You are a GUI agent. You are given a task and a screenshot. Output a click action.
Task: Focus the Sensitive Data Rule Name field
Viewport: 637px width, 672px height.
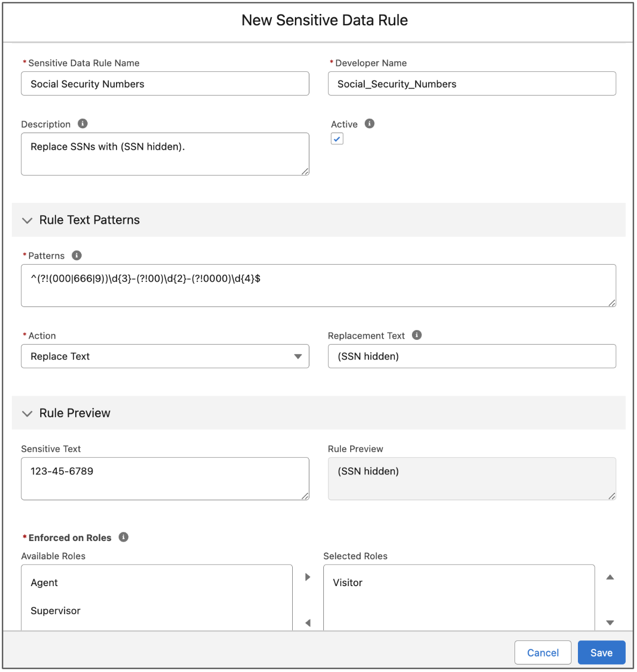pyautogui.click(x=165, y=84)
